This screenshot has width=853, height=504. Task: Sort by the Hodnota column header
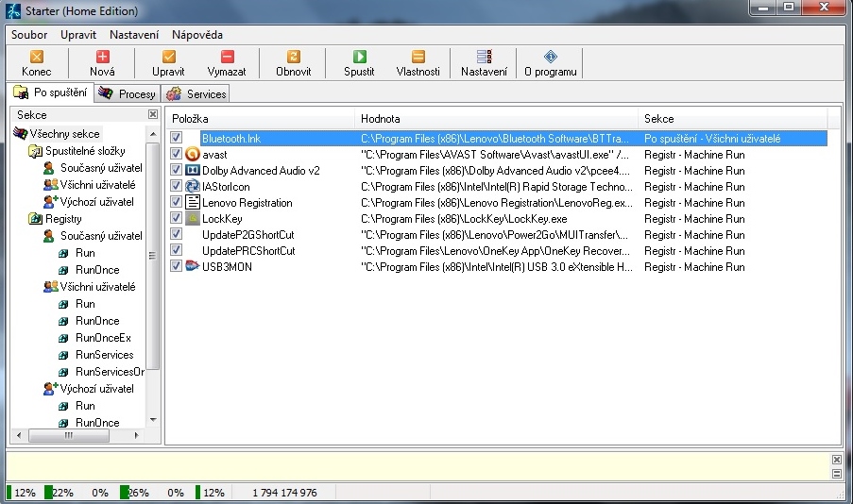(x=497, y=119)
